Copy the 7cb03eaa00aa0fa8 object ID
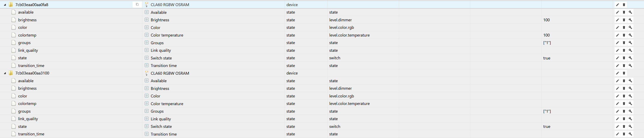Screen dimensions: 644x138 pyautogui.click(x=137, y=4)
